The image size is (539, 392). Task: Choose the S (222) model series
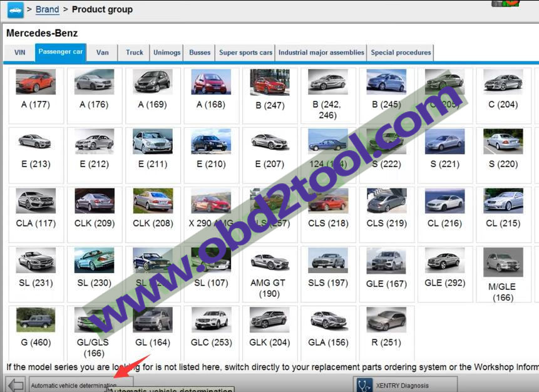tap(387, 155)
